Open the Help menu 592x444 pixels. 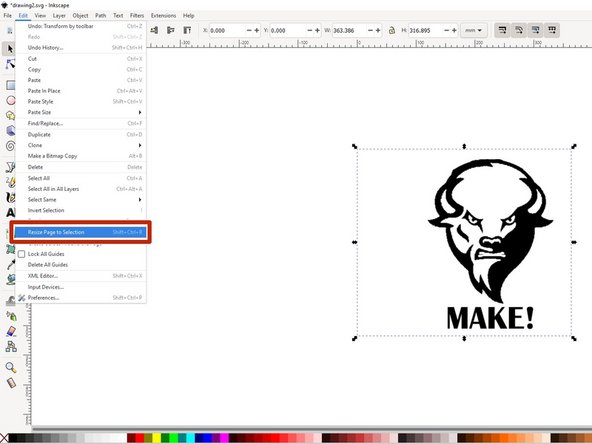[x=188, y=15]
